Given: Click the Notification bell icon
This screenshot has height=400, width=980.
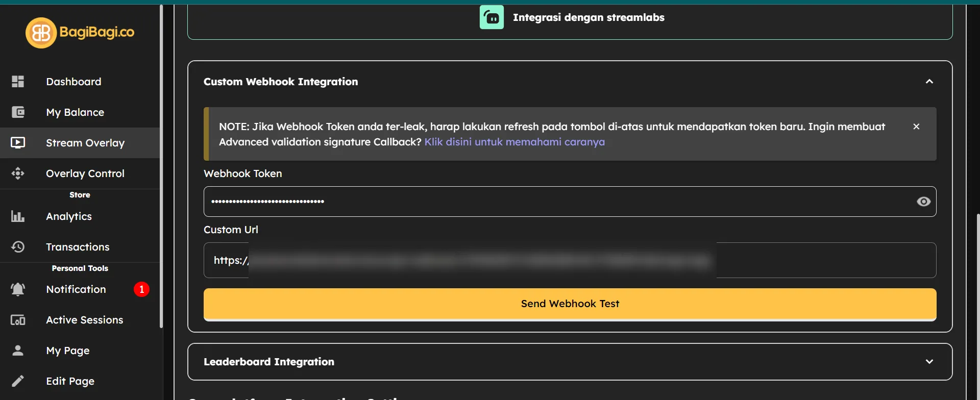Looking at the screenshot, I should pyautogui.click(x=18, y=289).
